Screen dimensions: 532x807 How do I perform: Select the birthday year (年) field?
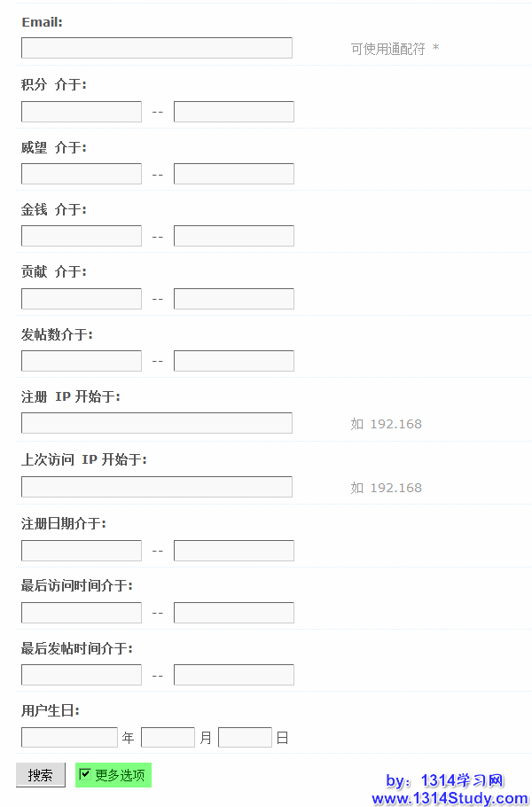tap(69, 737)
